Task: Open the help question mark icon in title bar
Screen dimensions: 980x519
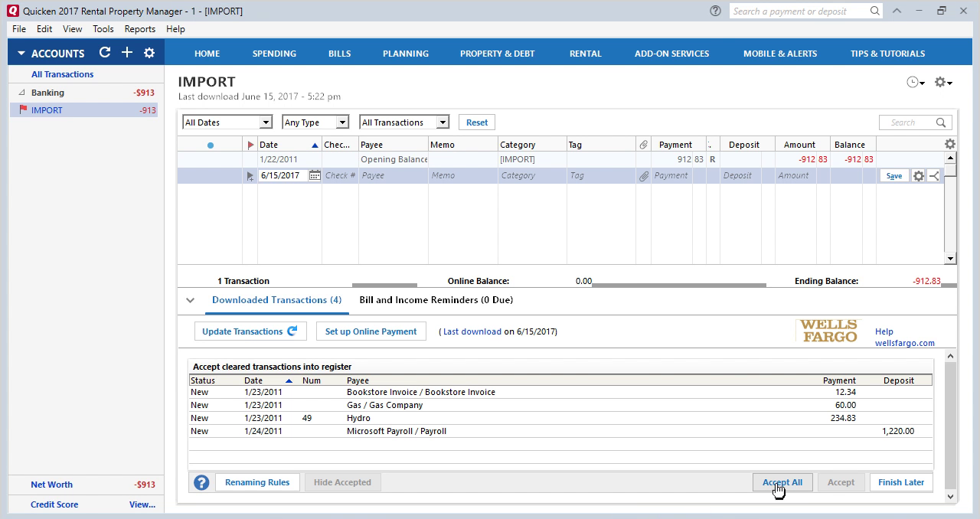Action: point(715,11)
